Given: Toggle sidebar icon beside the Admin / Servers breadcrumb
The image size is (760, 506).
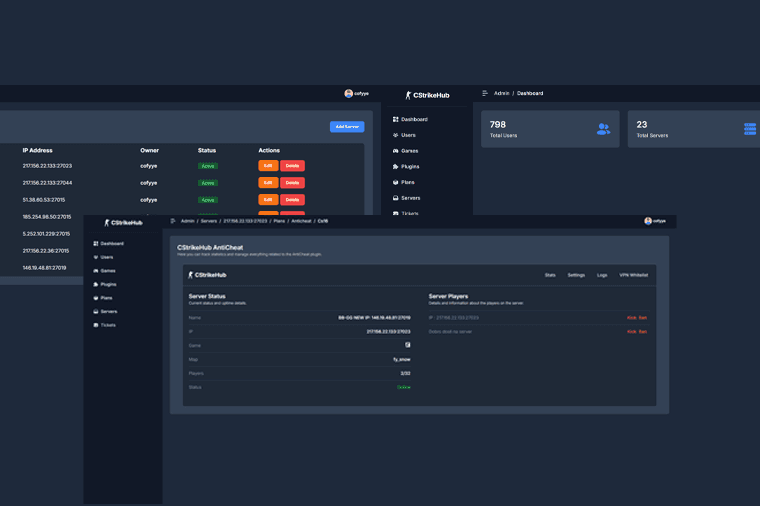Looking at the screenshot, I should pyautogui.click(x=173, y=221).
